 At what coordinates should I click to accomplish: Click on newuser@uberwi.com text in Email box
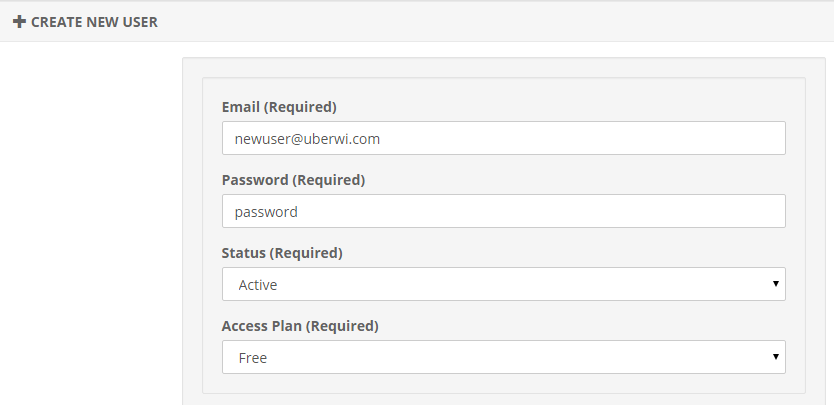307,139
